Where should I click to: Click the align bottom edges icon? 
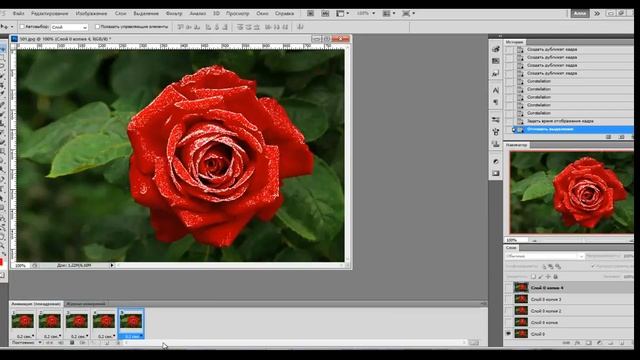[x=197, y=27]
